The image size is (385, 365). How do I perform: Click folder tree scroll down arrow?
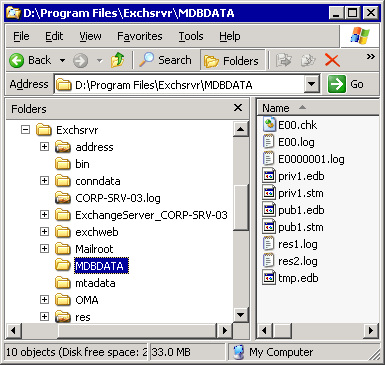241,314
